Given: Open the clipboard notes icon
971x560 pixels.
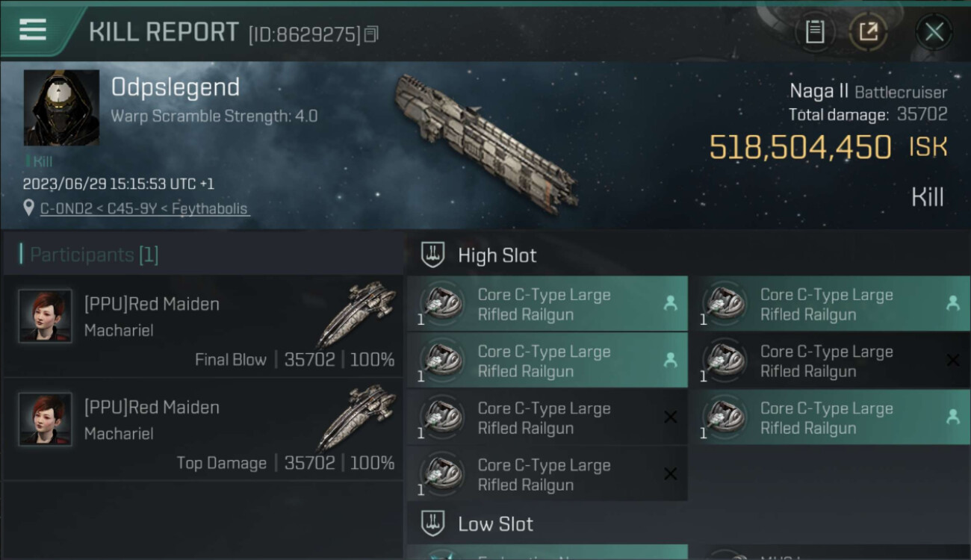Looking at the screenshot, I should [x=815, y=32].
